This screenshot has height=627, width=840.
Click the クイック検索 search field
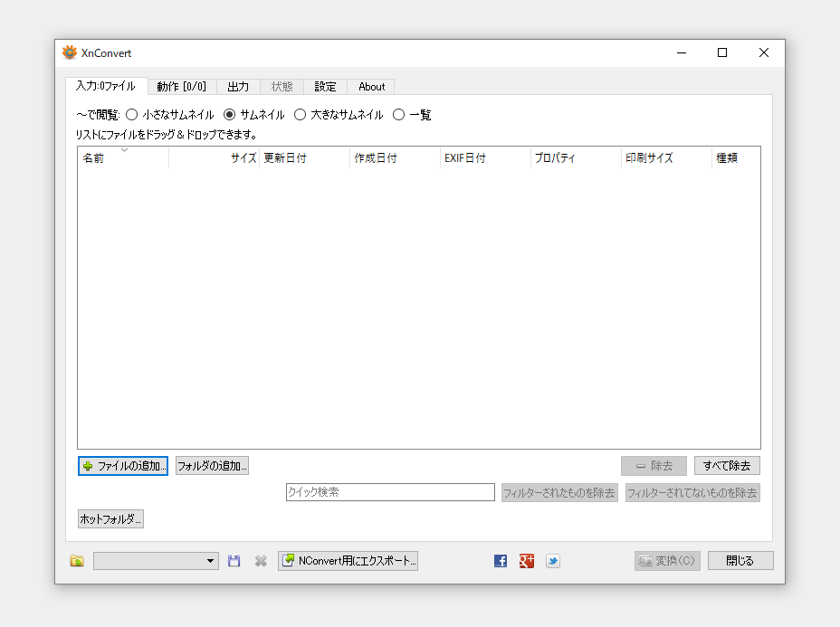390,492
